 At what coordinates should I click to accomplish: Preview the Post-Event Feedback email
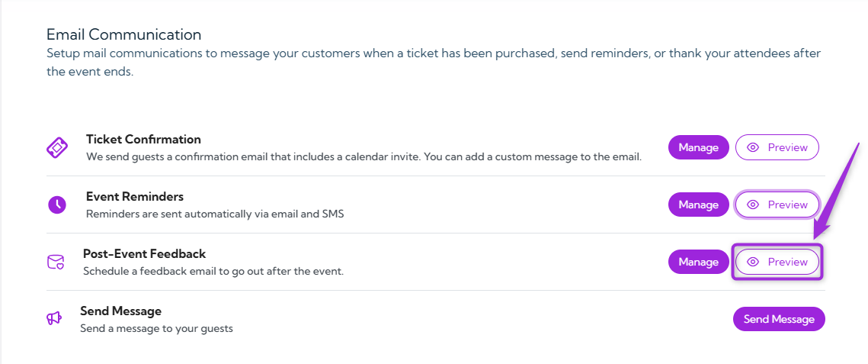pos(777,262)
